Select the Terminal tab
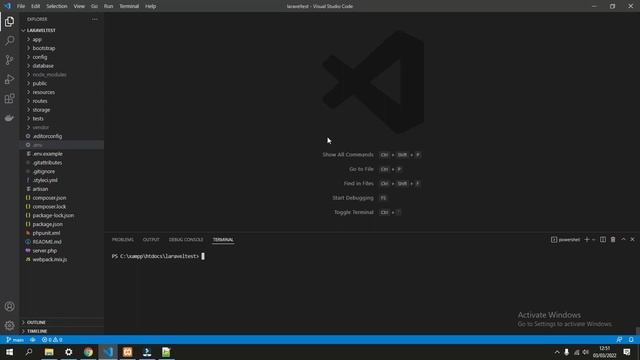Screen dimensions: 640x360 click(x=223, y=240)
